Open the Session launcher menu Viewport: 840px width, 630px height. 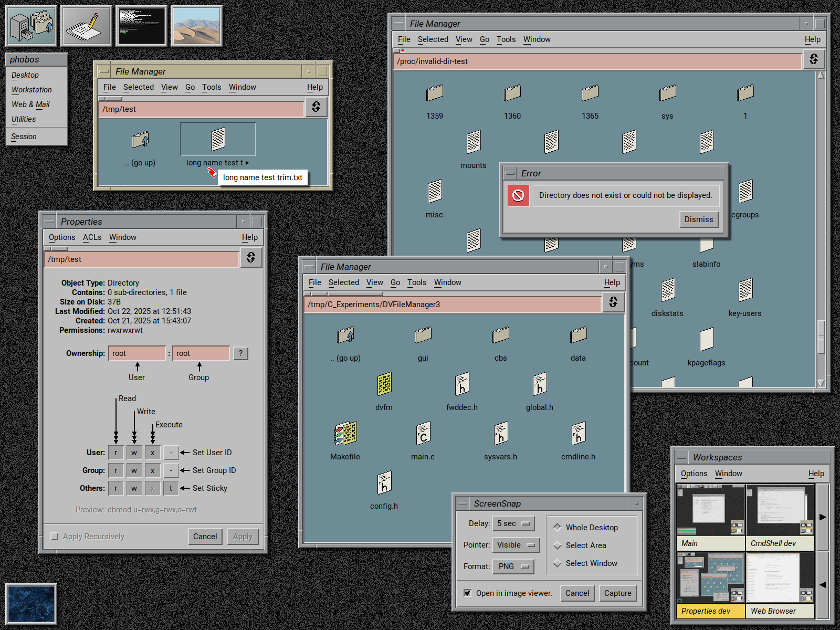tap(37, 136)
